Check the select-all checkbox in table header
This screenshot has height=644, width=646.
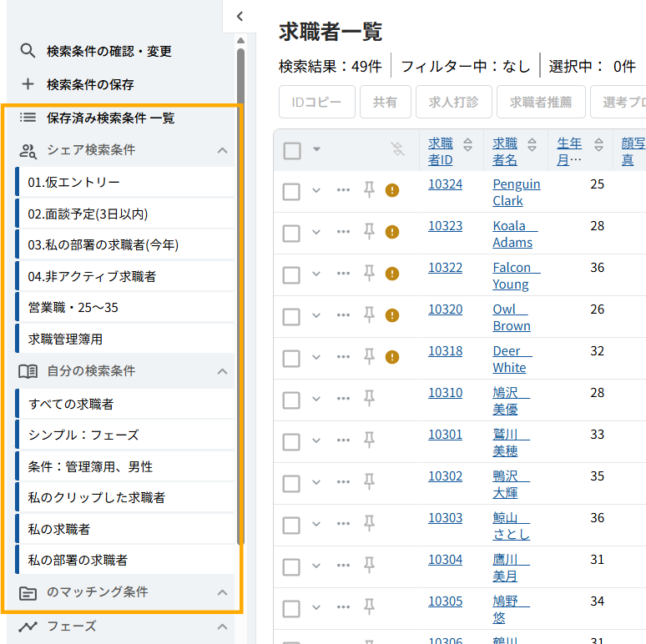coord(292,150)
